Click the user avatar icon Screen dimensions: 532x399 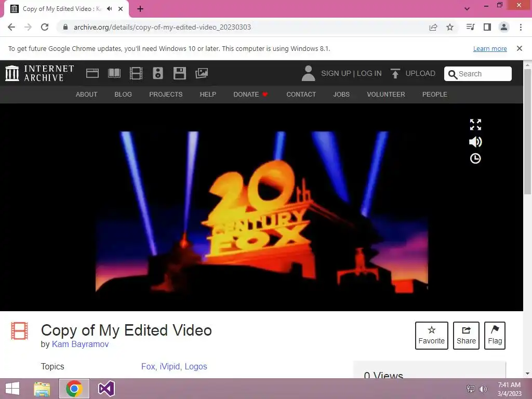click(x=308, y=73)
